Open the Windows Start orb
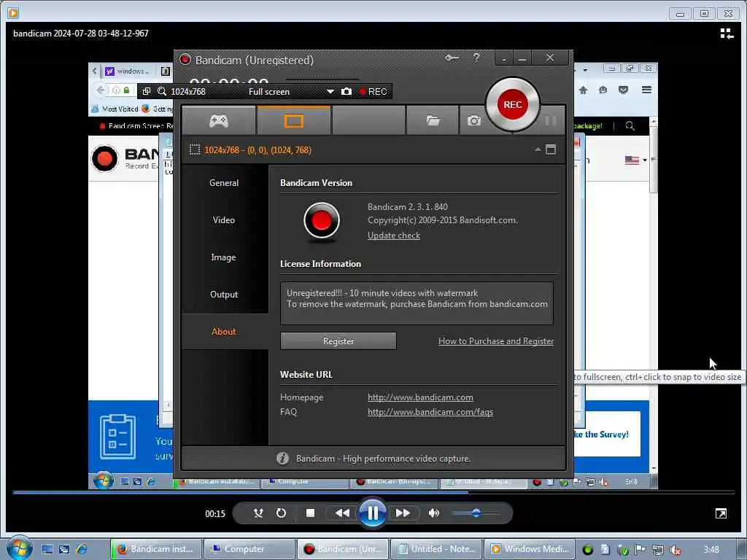The height and width of the screenshot is (560, 747). click(19, 548)
